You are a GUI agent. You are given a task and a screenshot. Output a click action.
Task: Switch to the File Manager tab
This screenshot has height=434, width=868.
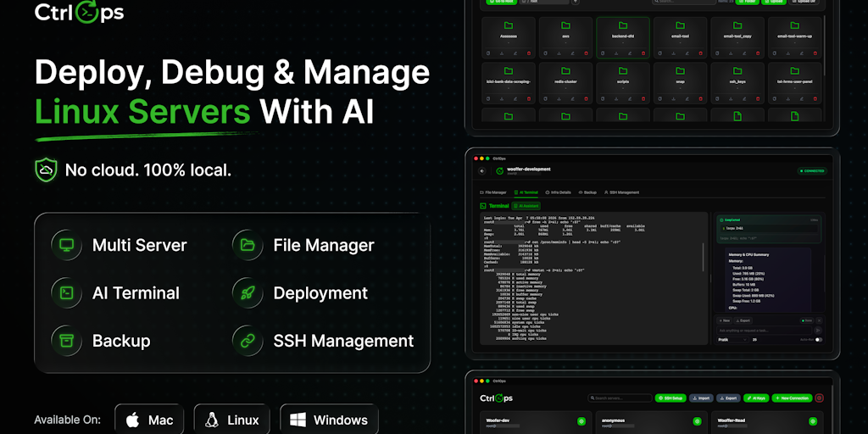(x=493, y=192)
